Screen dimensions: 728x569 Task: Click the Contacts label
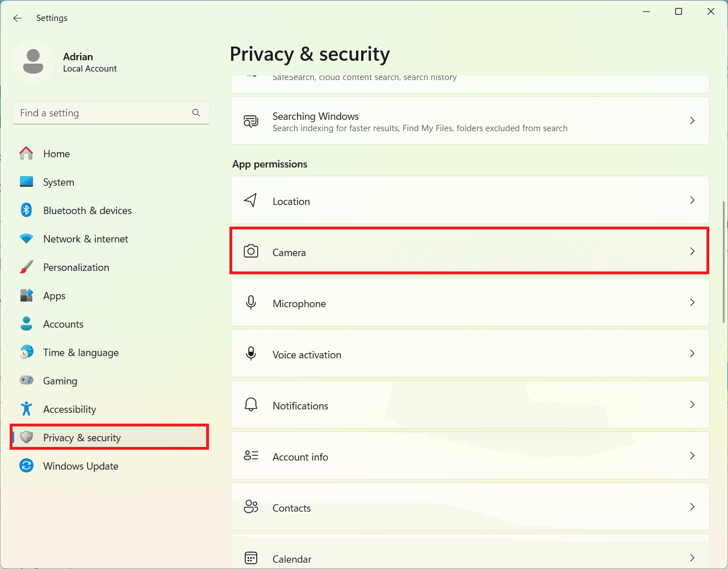click(291, 508)
